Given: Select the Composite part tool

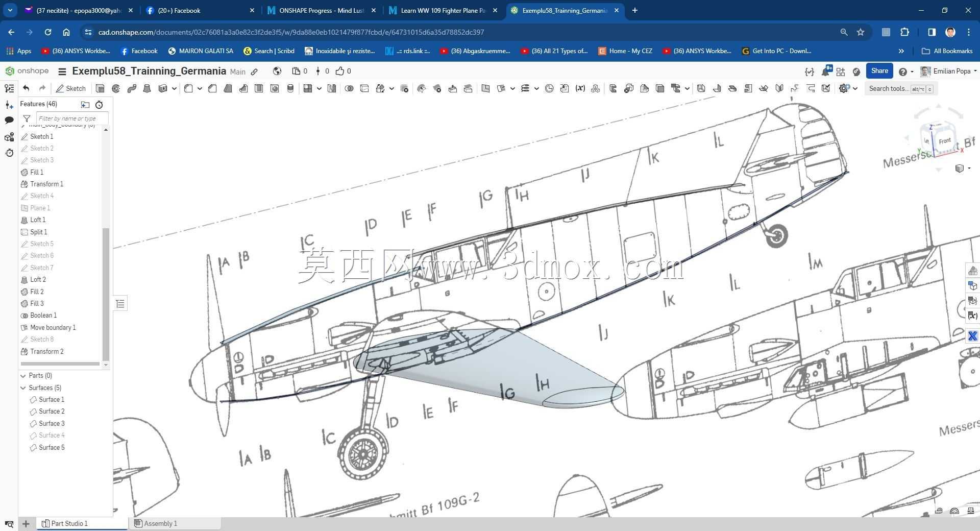Looking at the screenshot, I should tap(595, 88).
